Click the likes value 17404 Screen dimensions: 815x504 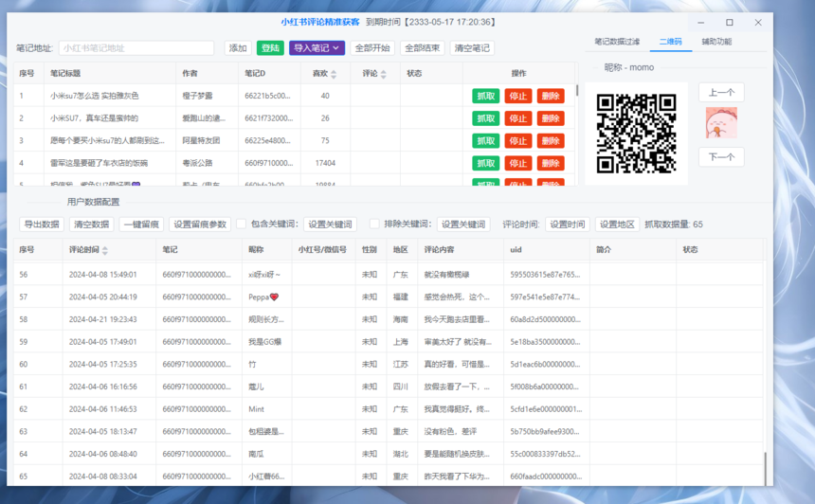[x=325, y=163]
